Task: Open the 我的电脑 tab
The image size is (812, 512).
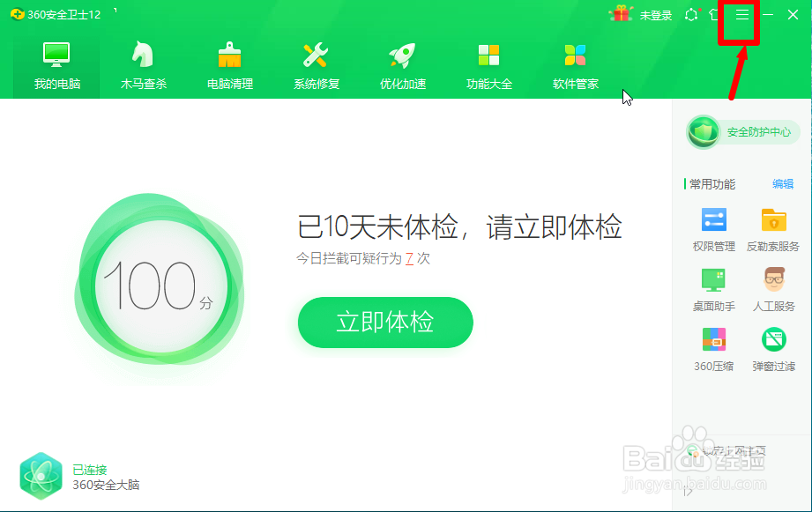Action: pos(56,66)
